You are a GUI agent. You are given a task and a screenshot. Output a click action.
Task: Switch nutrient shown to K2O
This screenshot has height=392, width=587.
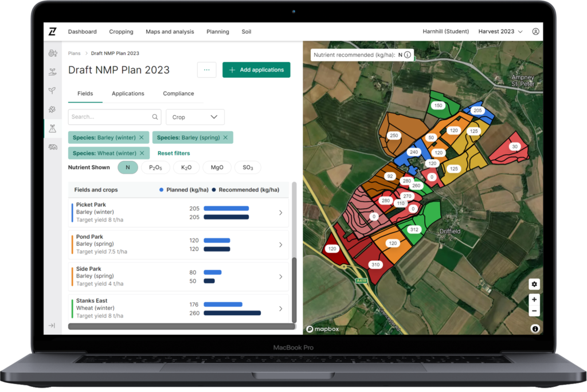(x=186, y=167)
